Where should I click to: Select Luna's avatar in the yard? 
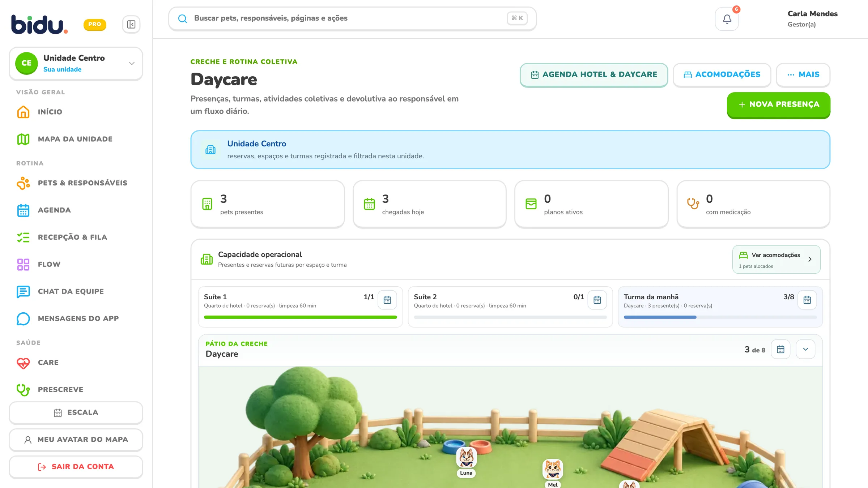click(466, 458)
